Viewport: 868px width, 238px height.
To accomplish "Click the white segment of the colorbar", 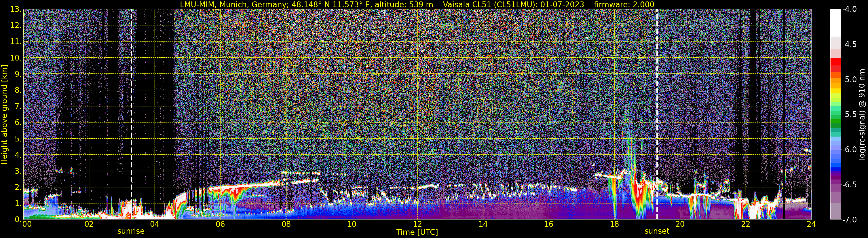I will 835,22.
